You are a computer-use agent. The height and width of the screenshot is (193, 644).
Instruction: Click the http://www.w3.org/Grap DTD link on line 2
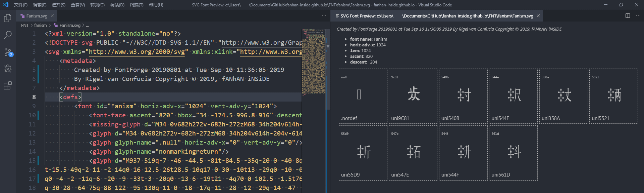pyautogui.click(x=262, y=42)
